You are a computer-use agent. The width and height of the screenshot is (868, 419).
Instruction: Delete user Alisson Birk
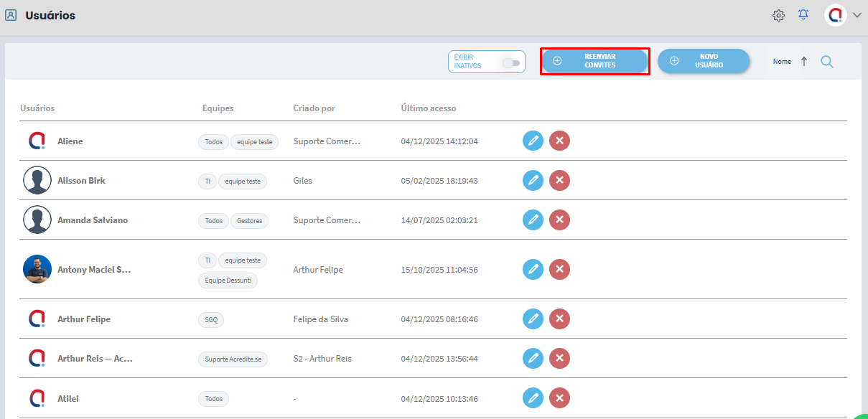[x=559, y=181]
